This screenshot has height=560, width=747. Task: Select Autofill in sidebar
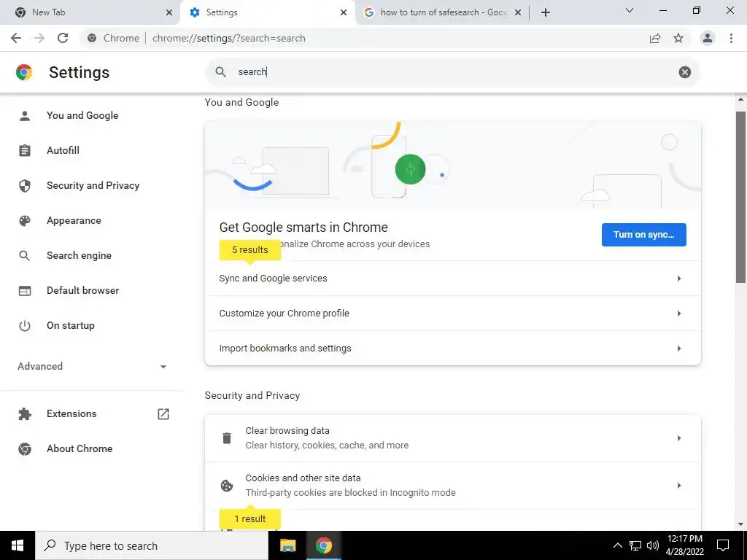pos(63,150)
